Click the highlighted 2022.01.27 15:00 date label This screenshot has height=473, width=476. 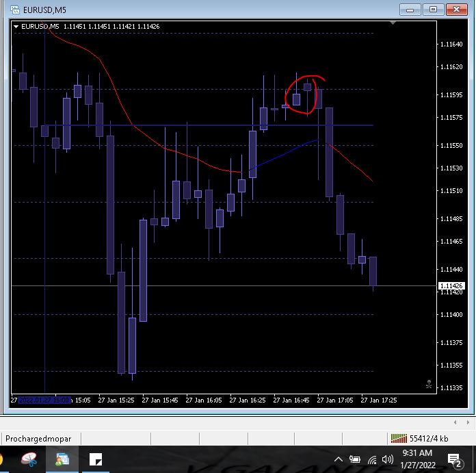[x=44, y=400]
